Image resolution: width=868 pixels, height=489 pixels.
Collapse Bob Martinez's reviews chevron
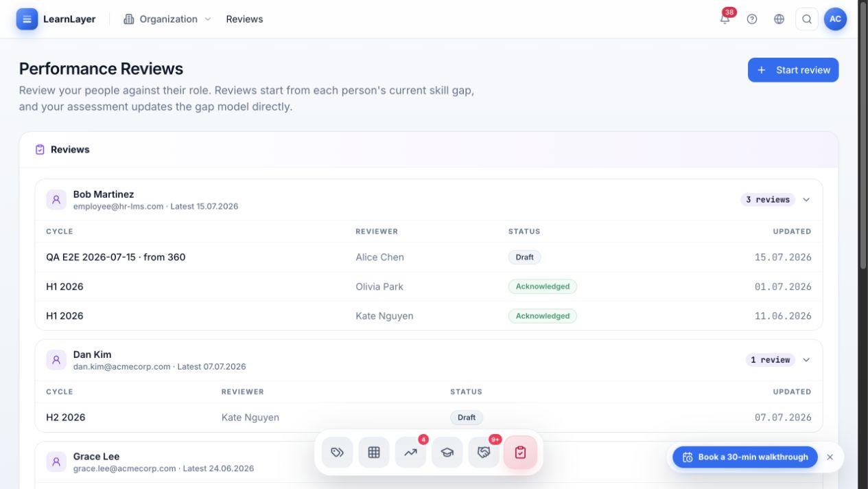coord(806,200)
